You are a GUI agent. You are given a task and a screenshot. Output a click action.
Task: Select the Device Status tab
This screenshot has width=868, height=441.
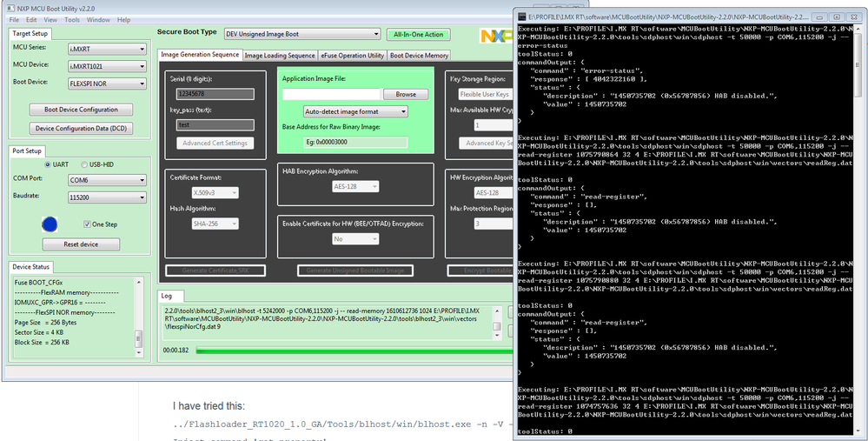(x=31, y=266)
